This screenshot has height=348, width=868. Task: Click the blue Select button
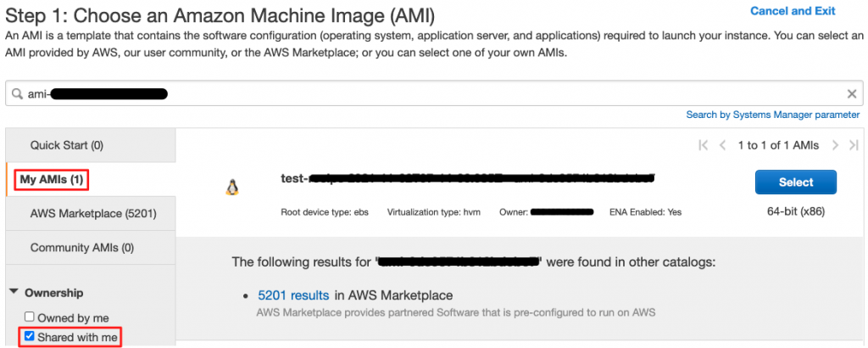[x=795, y=182]
